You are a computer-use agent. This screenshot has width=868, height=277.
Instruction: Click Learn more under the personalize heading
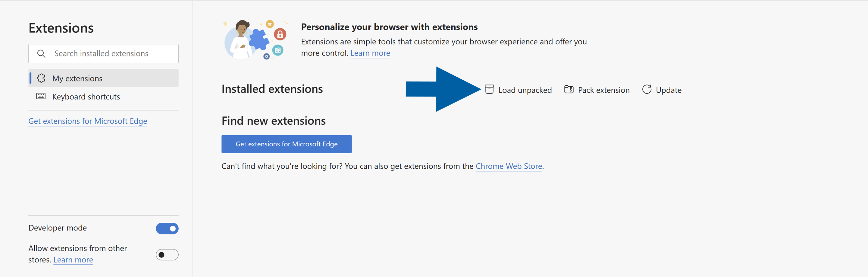[370, 53]
